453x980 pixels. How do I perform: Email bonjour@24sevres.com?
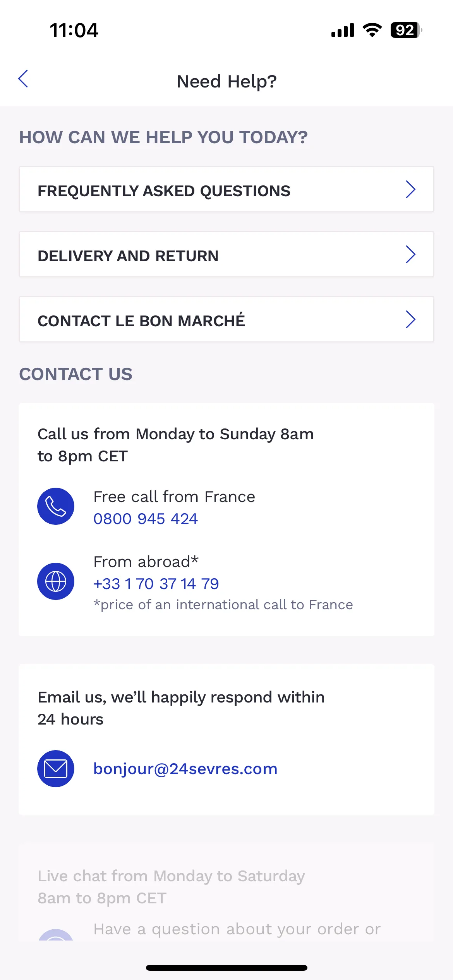click(185, 769)
